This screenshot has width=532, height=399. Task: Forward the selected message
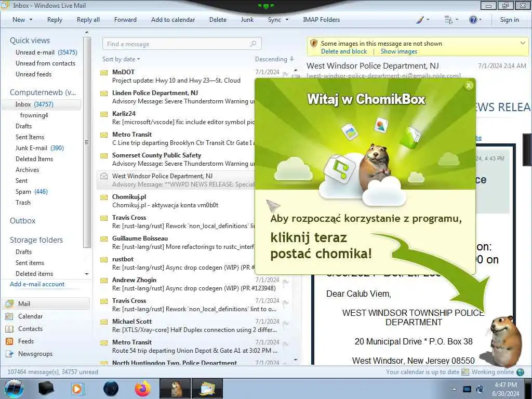pos(125,20)
